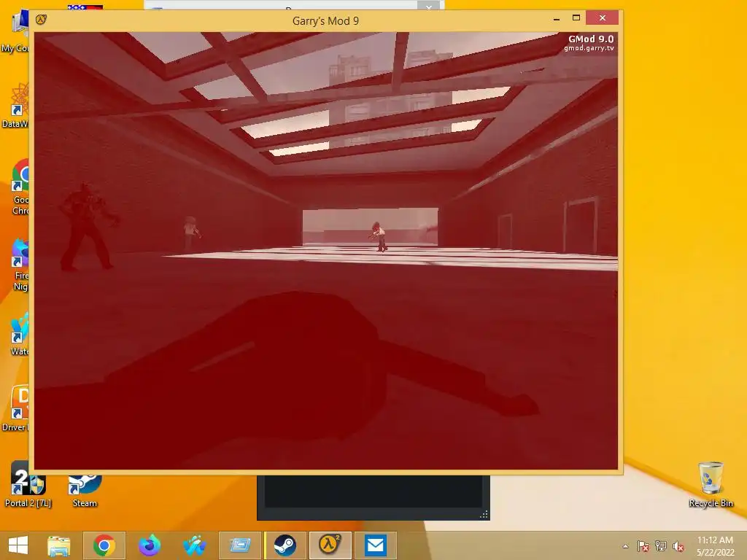Click the character standing in the doorway

pyautogui.click(x=379, y=237)
